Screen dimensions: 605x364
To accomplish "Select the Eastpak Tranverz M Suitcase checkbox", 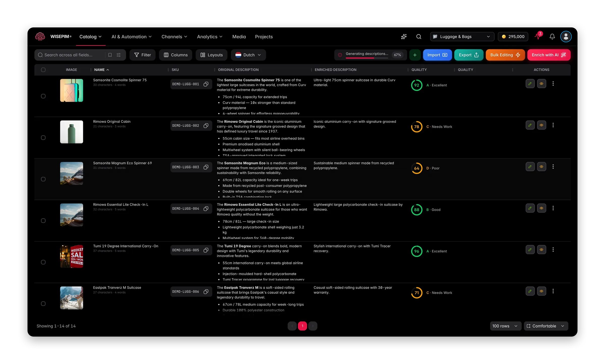I will [x=43, y=304].
